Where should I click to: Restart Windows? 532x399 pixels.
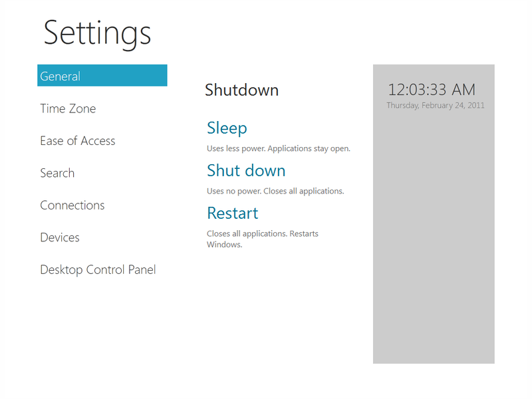[233, 213]
